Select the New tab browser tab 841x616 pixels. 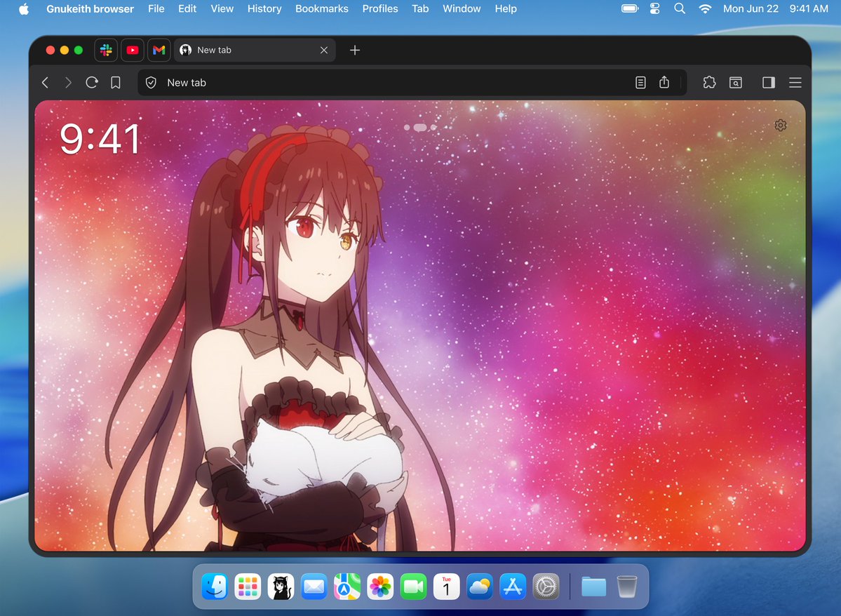[x=254, y=50]
